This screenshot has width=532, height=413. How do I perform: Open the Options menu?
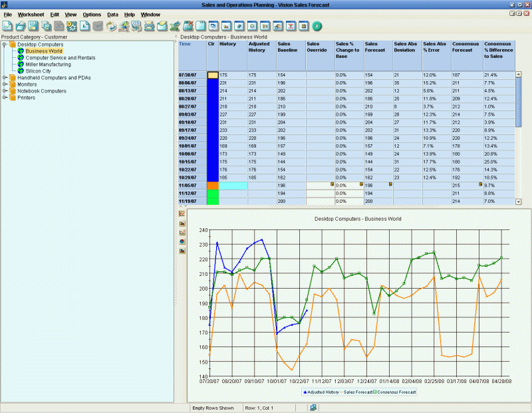[x=92, y=15]
